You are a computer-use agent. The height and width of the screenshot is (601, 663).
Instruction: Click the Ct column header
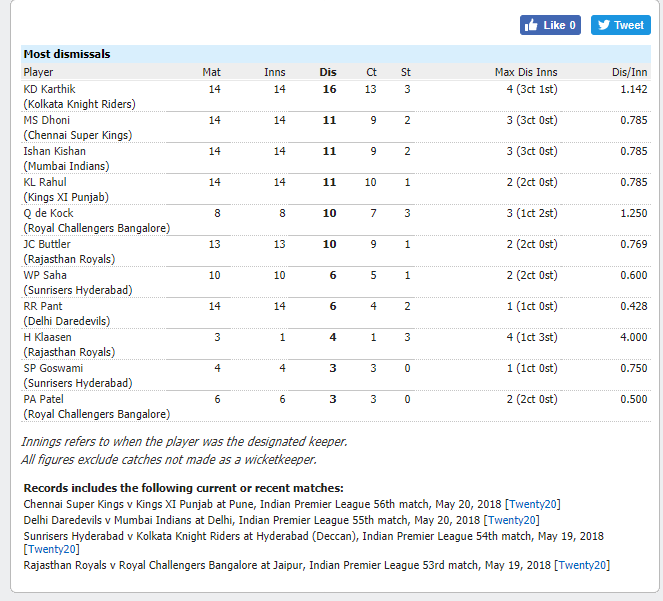(371, 72)
